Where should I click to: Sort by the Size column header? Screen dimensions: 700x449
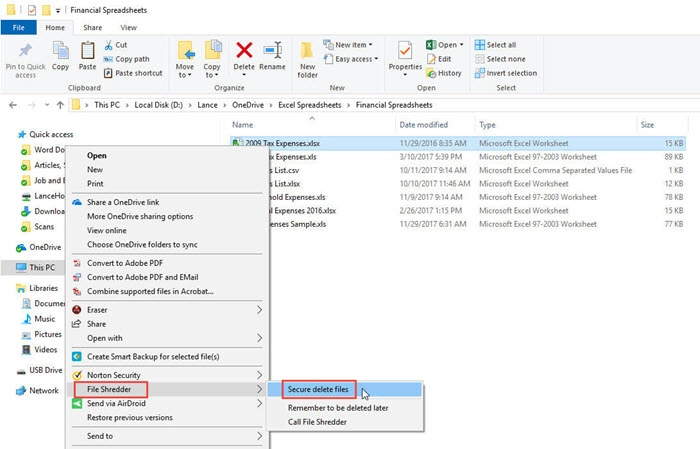point(647,125)
